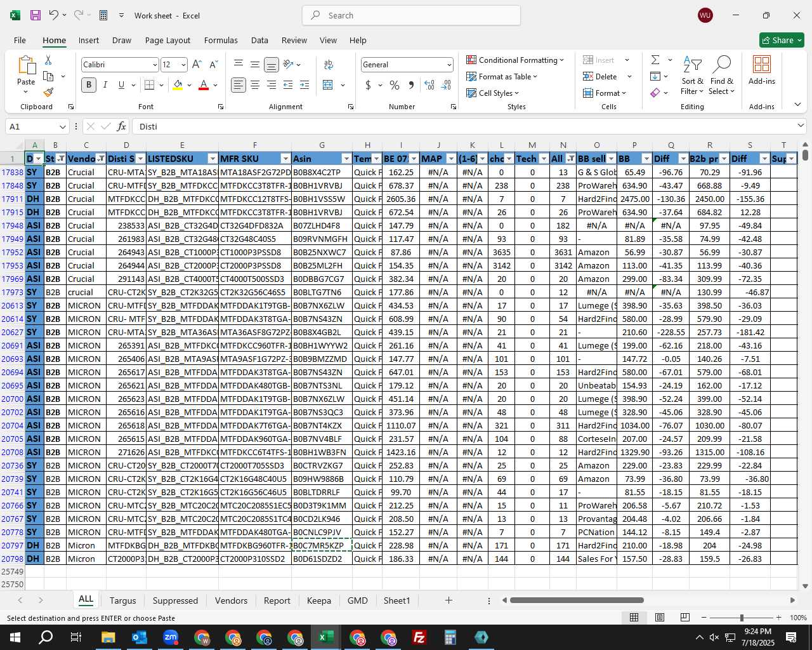Screen dimensions: 812x650
Task: Open the Targus sheet tab
Action: 122,600
